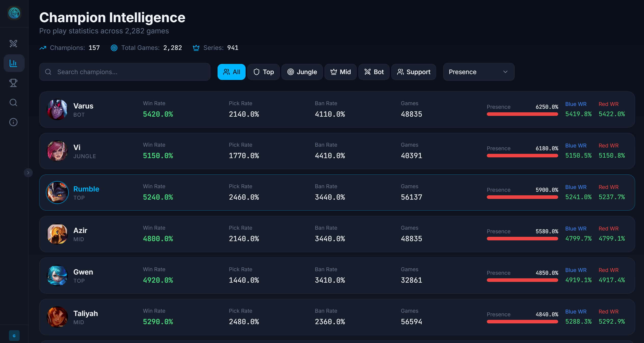644x343 pixels.
Task: Enable the Jungle role filter
Action: coord(302,72)
